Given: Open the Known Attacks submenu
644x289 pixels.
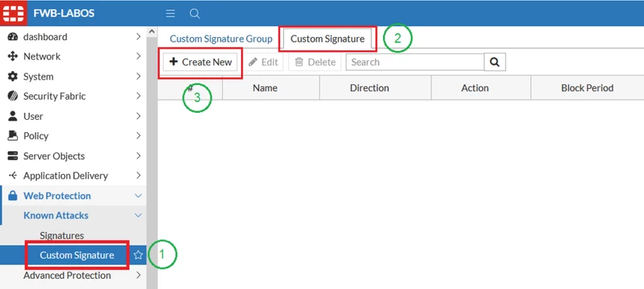Looking at the screenshot, I should point(56,216).
